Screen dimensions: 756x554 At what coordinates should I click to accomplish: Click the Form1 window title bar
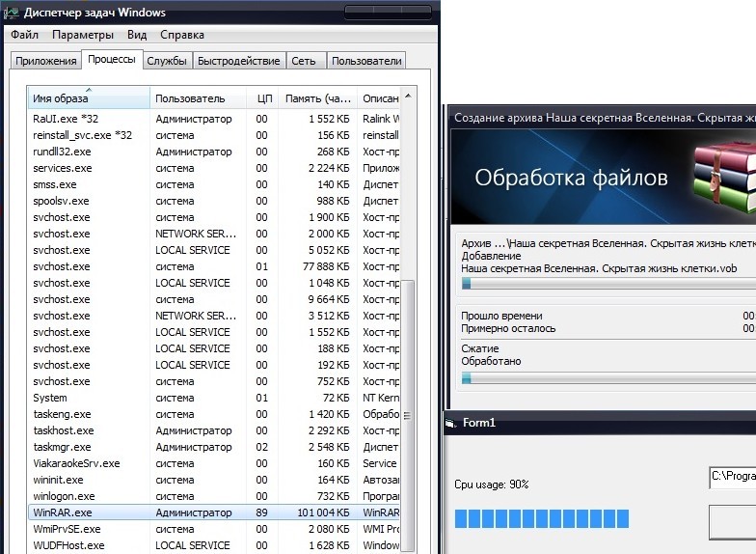tap(600, 423)
